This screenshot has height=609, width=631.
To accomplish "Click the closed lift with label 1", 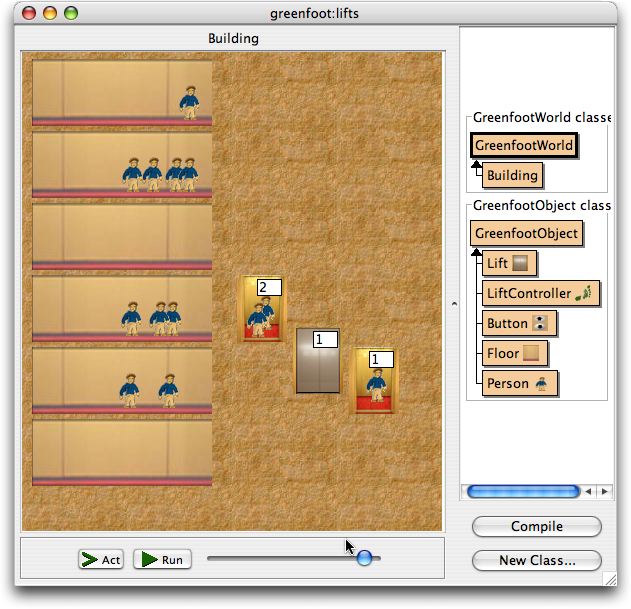I will click(318, 361).
